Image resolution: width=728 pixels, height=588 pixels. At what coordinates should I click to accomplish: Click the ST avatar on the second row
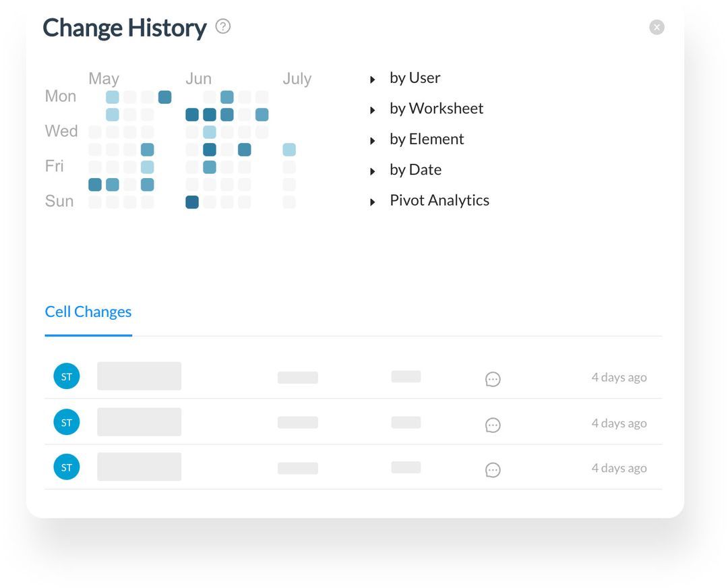tap(66, 421)
